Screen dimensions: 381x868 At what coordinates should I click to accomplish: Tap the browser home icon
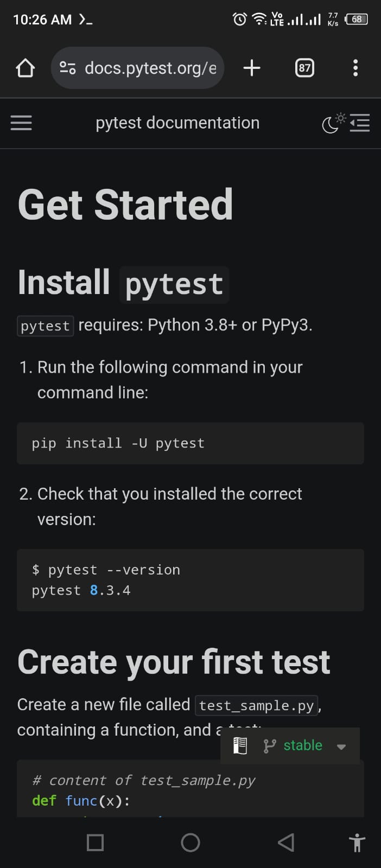[x=25, y=68]
